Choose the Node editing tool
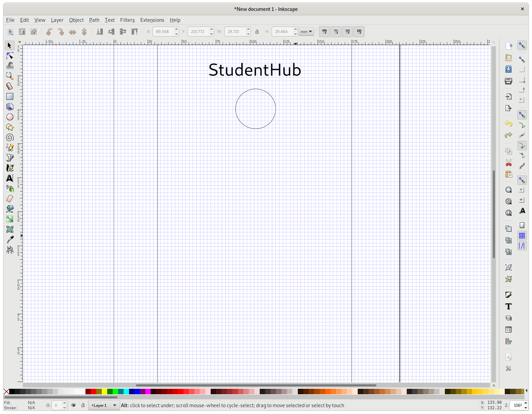The height and width of the screenshot is (414, 532). pos(10,56)
